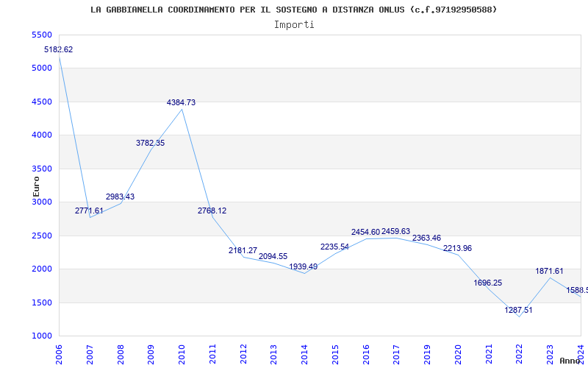This screenshot has height=368, width=588.
Task: Click the data label 2459.63
Action: point(395,231)
